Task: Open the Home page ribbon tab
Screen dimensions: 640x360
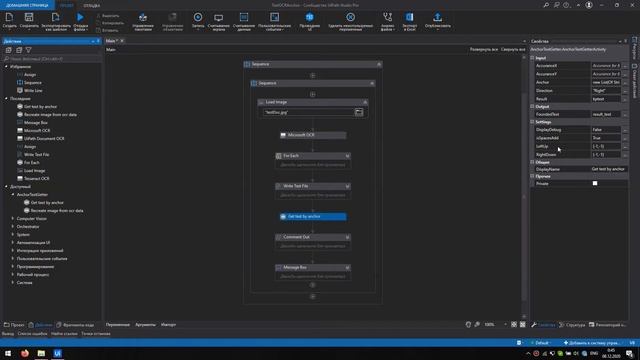Action: (x=27, y=5)
